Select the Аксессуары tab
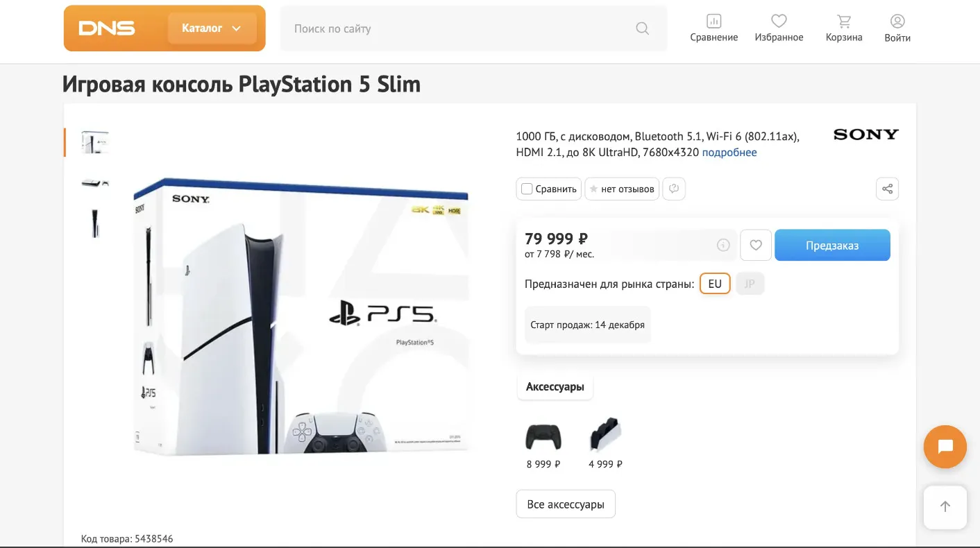The width and height of the screenshot is (980, 548). point(555,387)
